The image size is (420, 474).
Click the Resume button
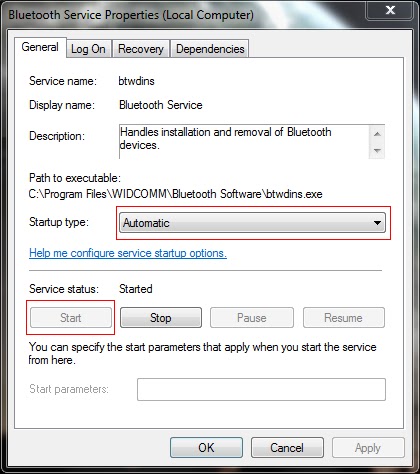click(x=343, y=318)
